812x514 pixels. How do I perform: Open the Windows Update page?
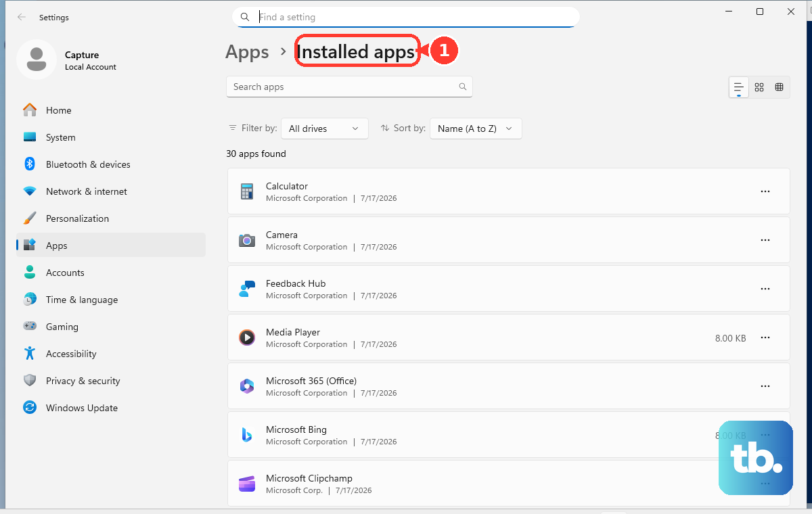(x=111, y=408)
